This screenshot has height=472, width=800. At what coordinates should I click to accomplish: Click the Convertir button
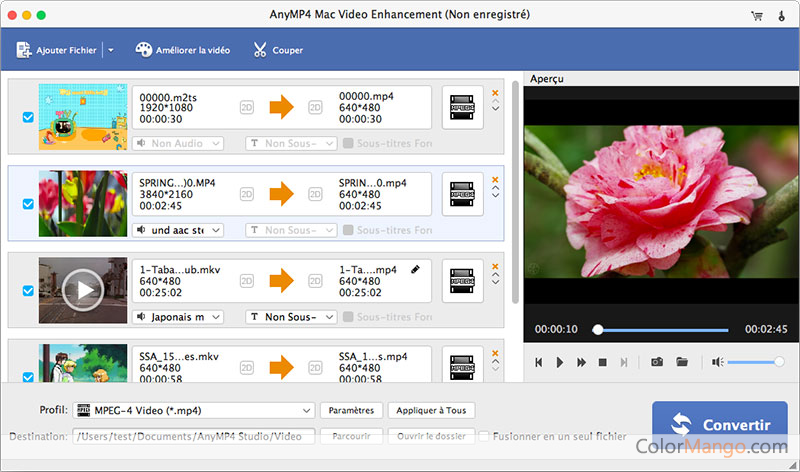720,425
